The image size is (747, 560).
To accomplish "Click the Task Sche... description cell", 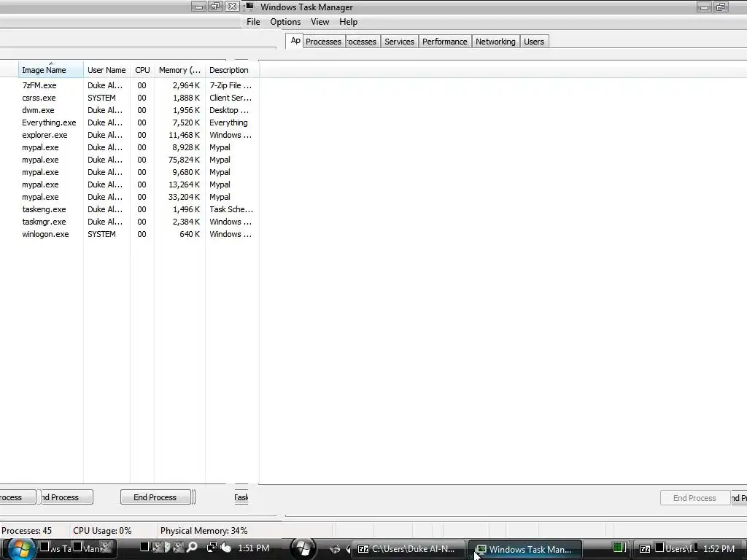I will 231,209.
